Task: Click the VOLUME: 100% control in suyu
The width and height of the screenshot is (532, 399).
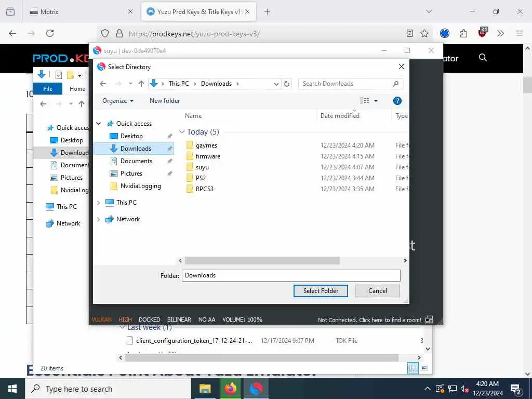Action: click(x=242, y=320)
